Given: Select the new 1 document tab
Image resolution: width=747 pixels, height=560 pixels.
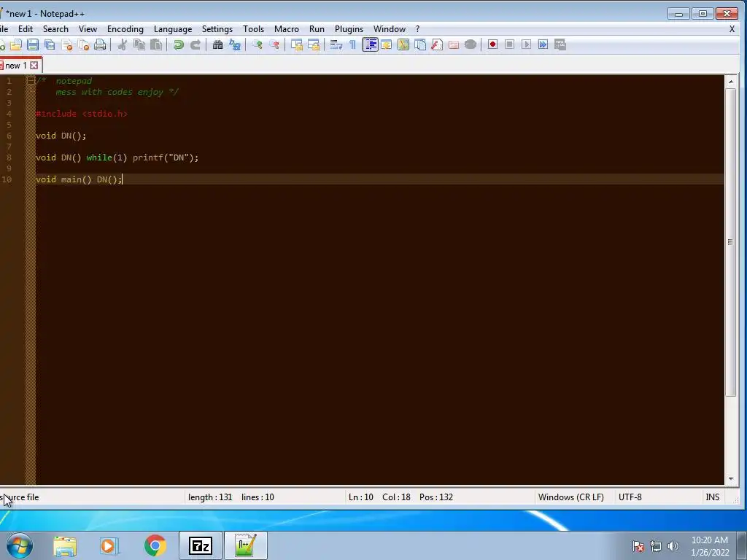Looking at the screenshot, I should pyautogui.click(x=16, y=65).
